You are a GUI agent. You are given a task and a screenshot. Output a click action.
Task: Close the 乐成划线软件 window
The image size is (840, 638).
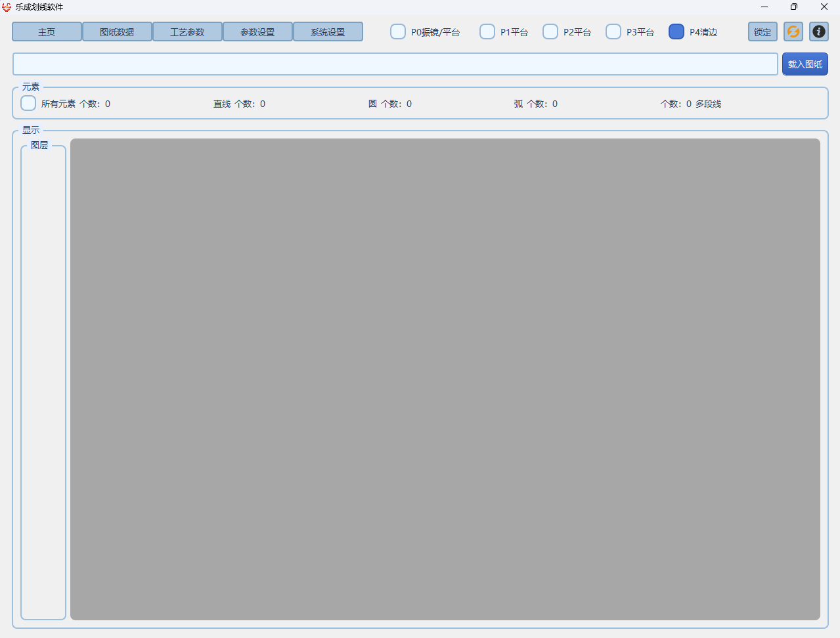[x=824, y=7]
